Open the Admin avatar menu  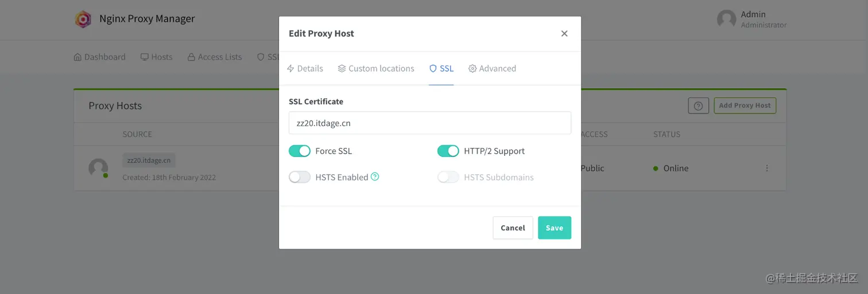[x=726, y=19]
